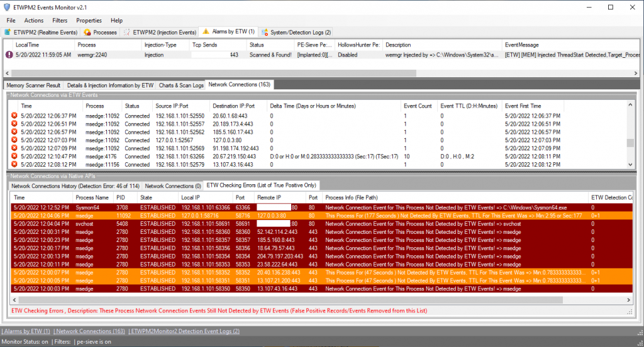Viewport: 644px width, 347px height.
Task: Click scroll-down arrow of ETW connections list
Action: (x=630, y=165)
